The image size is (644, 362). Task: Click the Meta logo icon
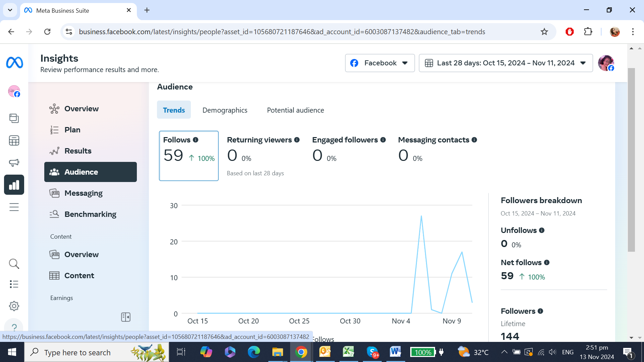coord(14,63)
